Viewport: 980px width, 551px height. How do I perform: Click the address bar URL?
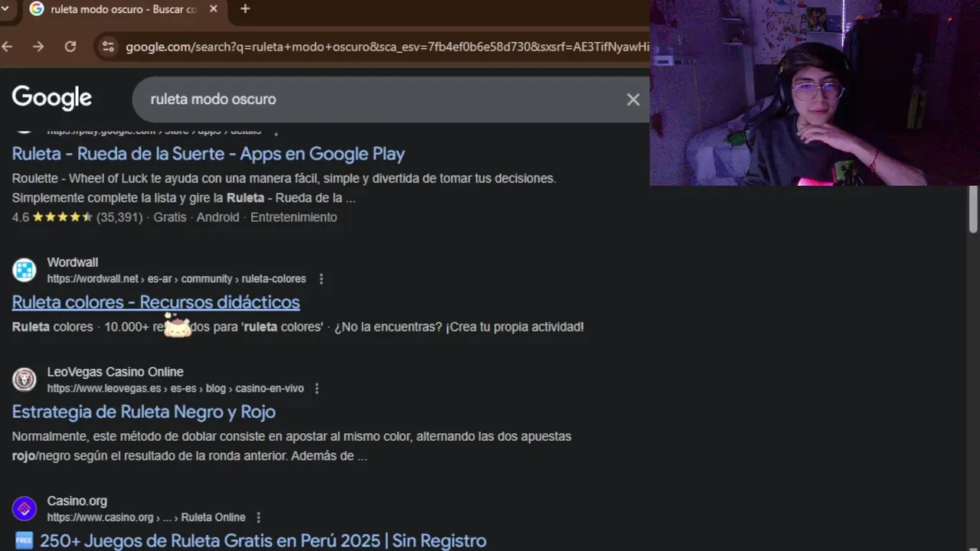coord(387,47)
